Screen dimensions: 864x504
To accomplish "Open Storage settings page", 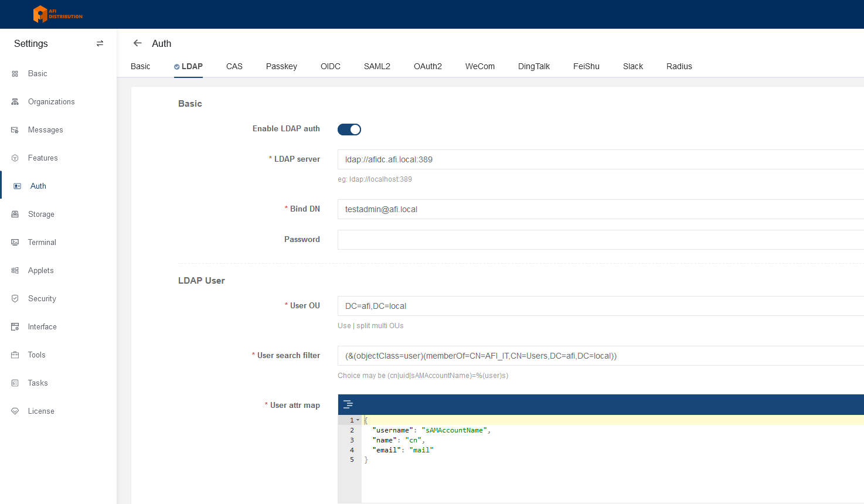I will pyautogui.click(x=41, y=214).
